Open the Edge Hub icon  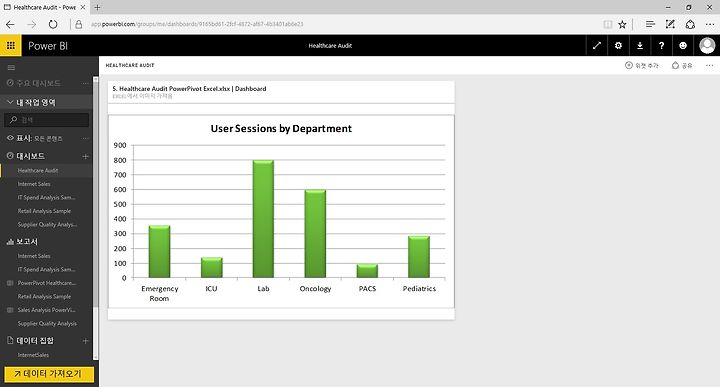tap(650, 24)
